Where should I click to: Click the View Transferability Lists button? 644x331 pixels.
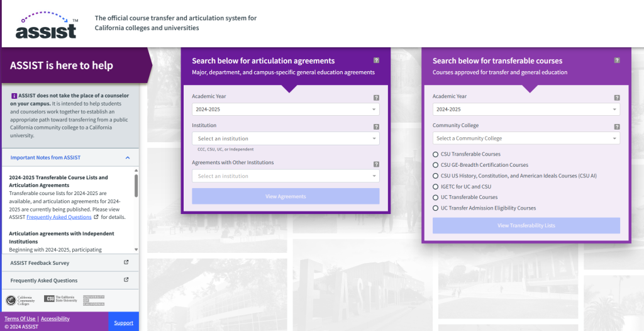pos(526,225)
